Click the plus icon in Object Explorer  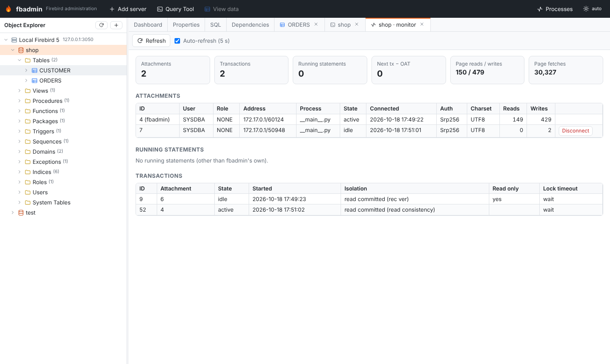click(116, 25)
